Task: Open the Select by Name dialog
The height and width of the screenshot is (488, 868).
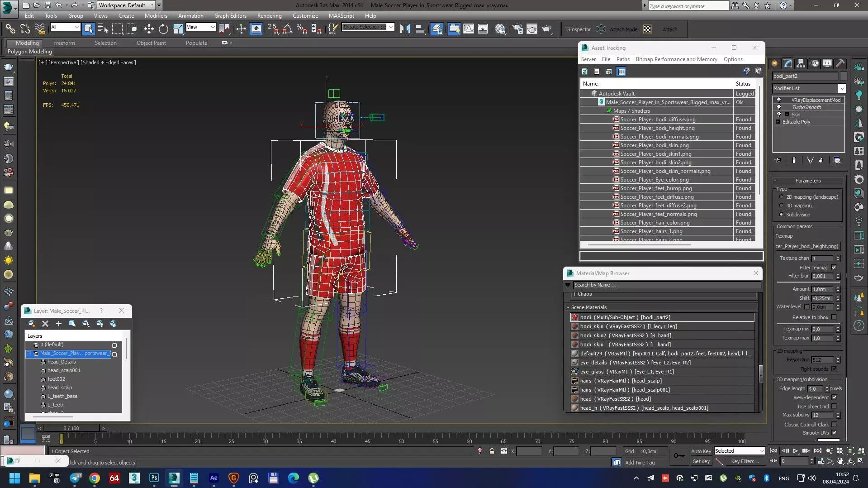Action: pos(103,29)
